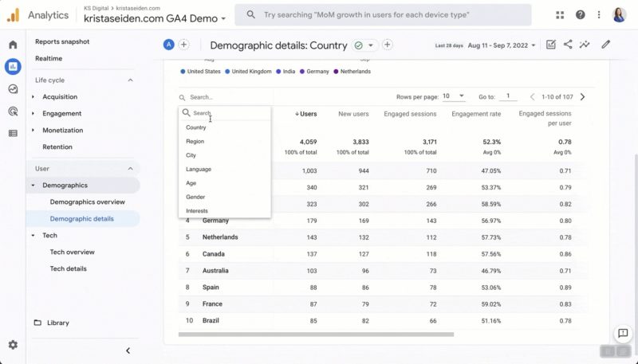Open the Rows per page dropdown
This screenshot has height=364, width=638.
(453, 96)
